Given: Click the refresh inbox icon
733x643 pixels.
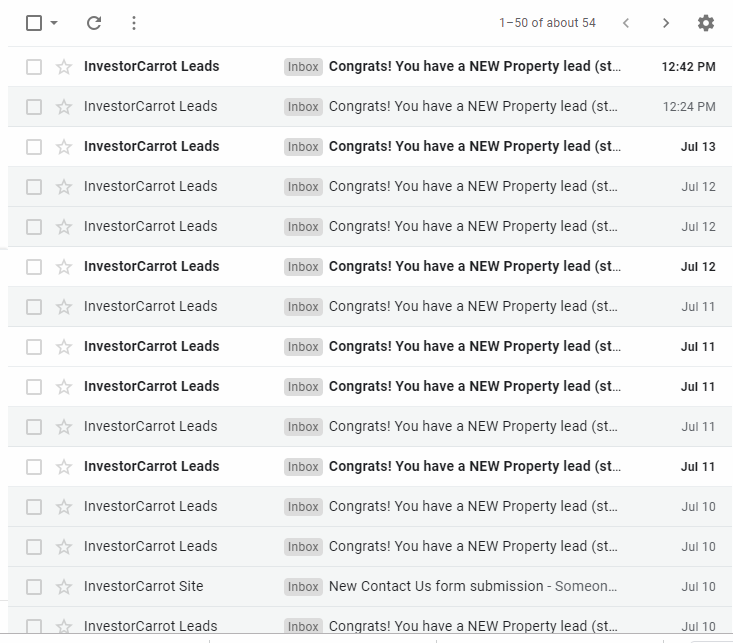Looking at the screenshot, I should pyautogui.click(x=94, y=23).
